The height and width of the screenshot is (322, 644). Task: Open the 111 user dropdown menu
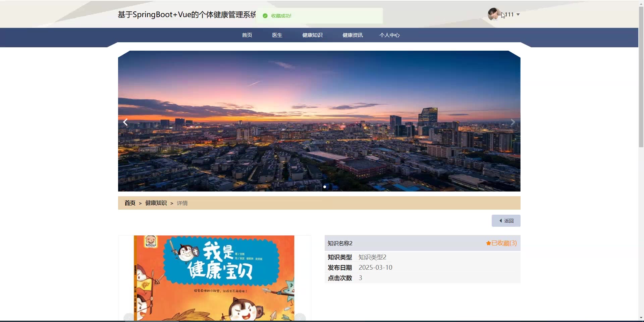513,14
